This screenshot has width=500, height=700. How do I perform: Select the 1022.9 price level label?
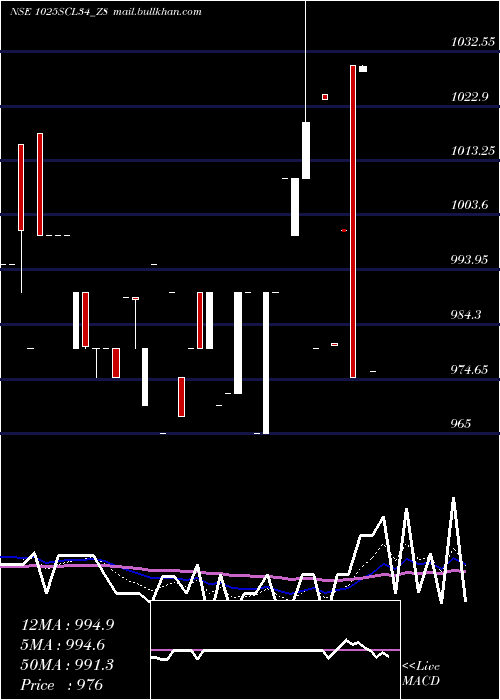469,96
